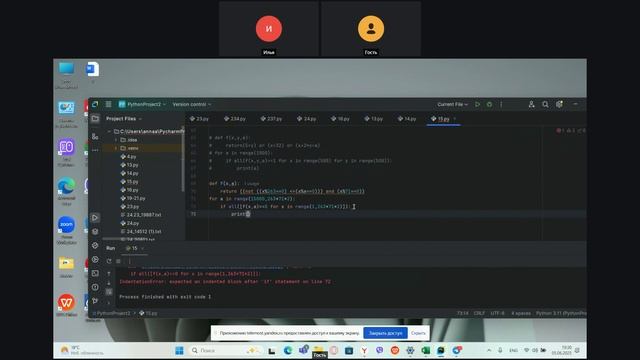640x360 pixels.
Task: Select 4.py in project tree
Action: coord(128,157)
